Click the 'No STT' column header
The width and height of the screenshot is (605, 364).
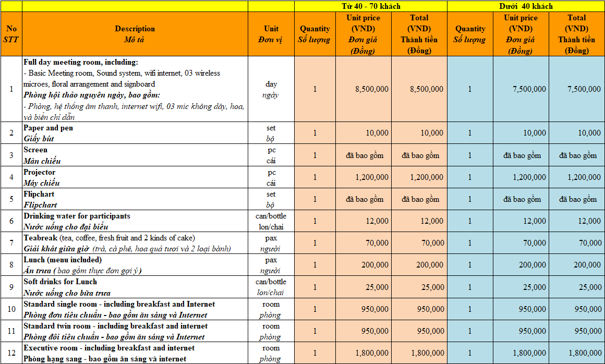[x=11, y=34]
